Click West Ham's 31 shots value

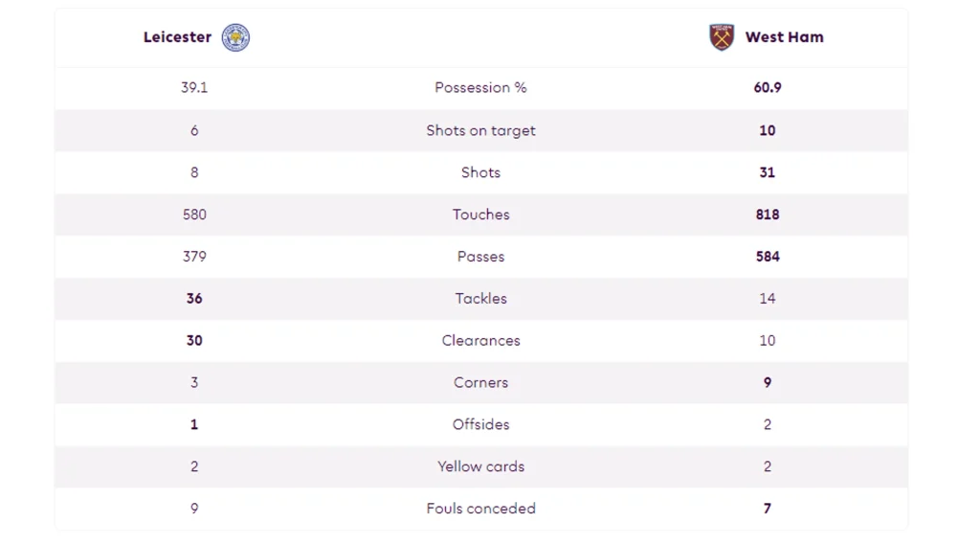767,172
